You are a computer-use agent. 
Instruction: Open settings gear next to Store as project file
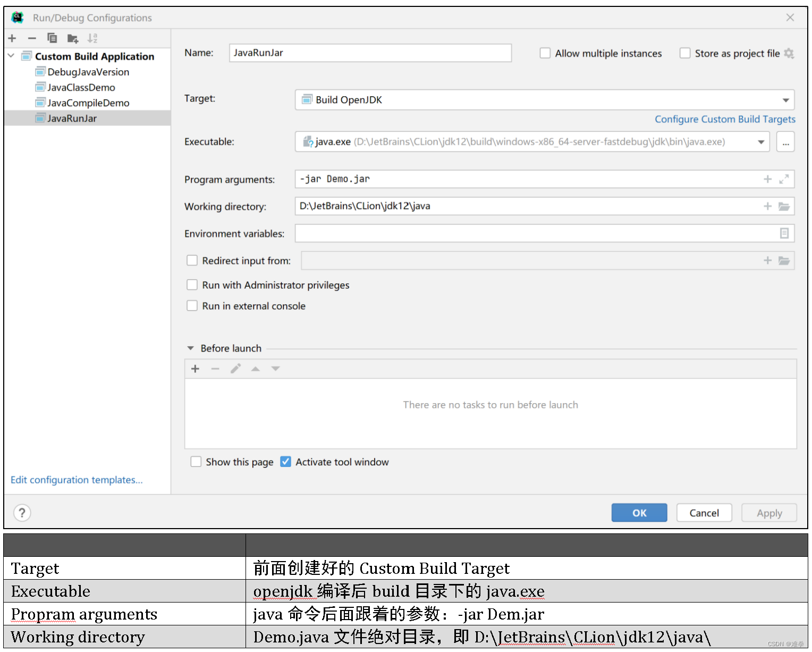(x=789, y=53)
